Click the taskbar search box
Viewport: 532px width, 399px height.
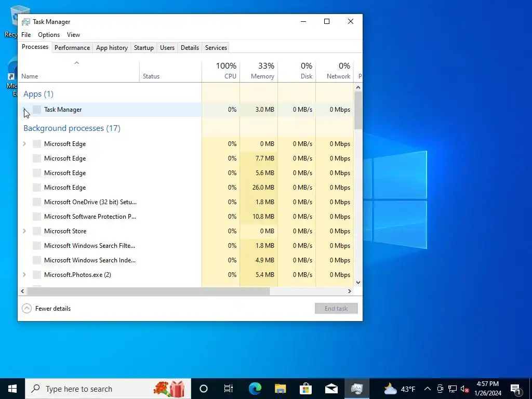(108, 389)
